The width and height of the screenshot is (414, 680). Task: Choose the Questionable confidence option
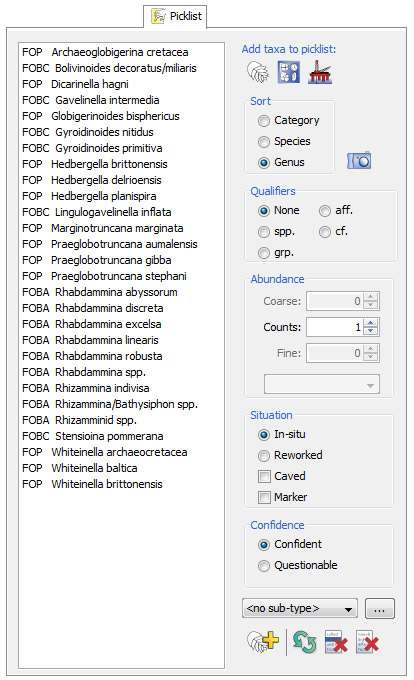point(264,566)
